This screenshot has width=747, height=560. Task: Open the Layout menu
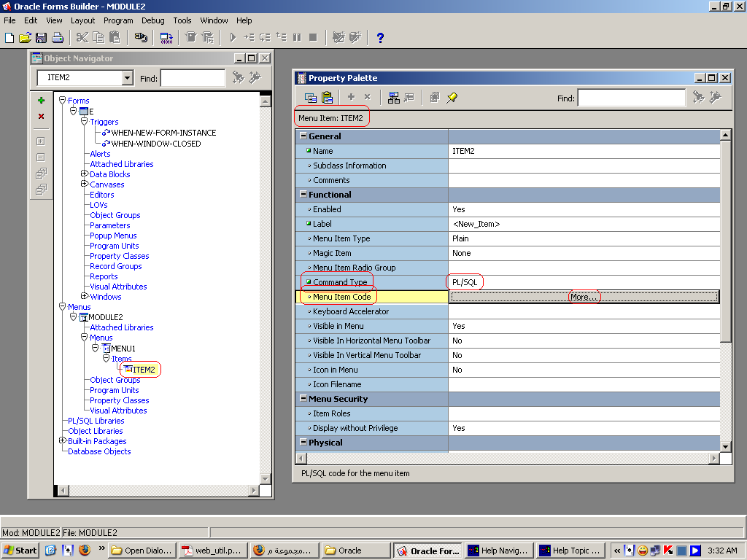[x=82, y=20]
